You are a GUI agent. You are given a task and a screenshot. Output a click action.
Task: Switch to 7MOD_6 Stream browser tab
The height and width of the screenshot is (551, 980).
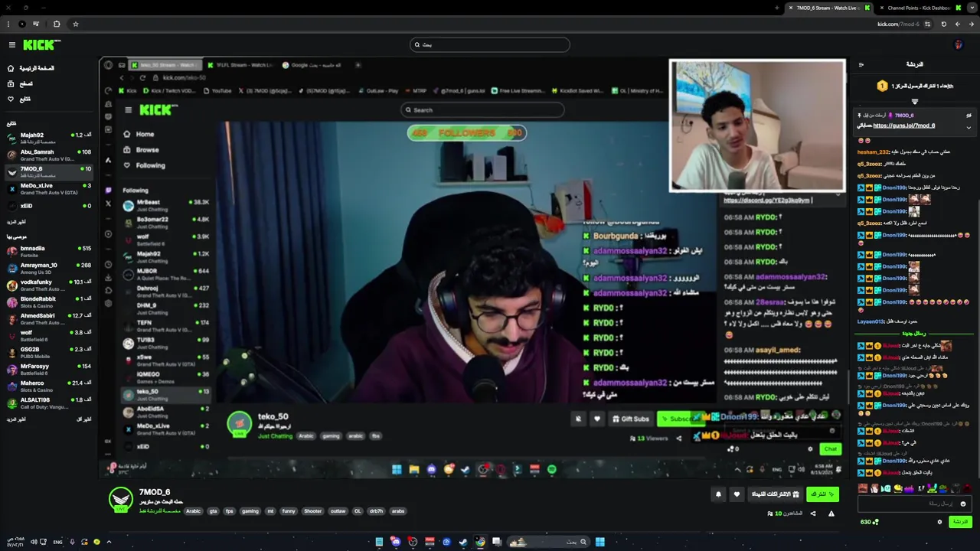pyautogui.click(x=828, y=8)
